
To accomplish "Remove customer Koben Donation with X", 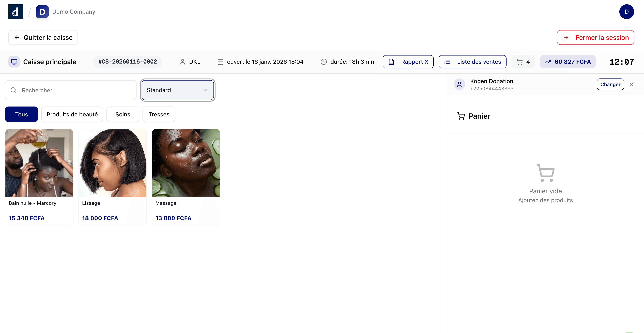I will point(631,85).
